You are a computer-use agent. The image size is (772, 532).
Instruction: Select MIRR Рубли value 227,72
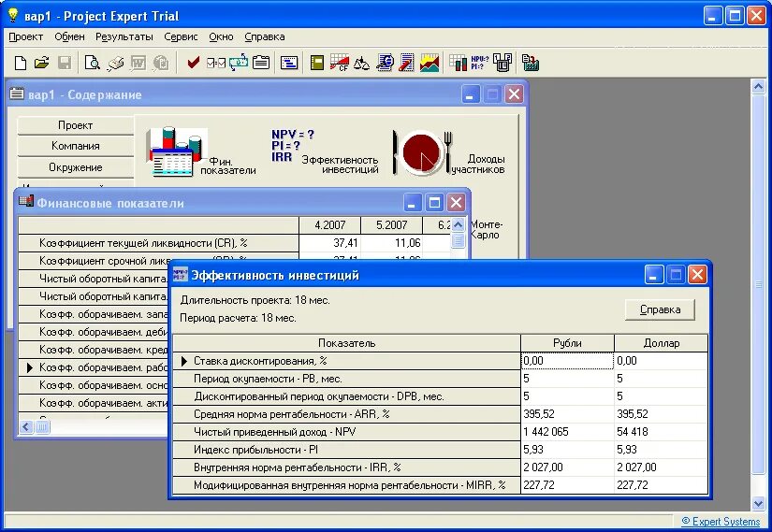pos(567,484)
